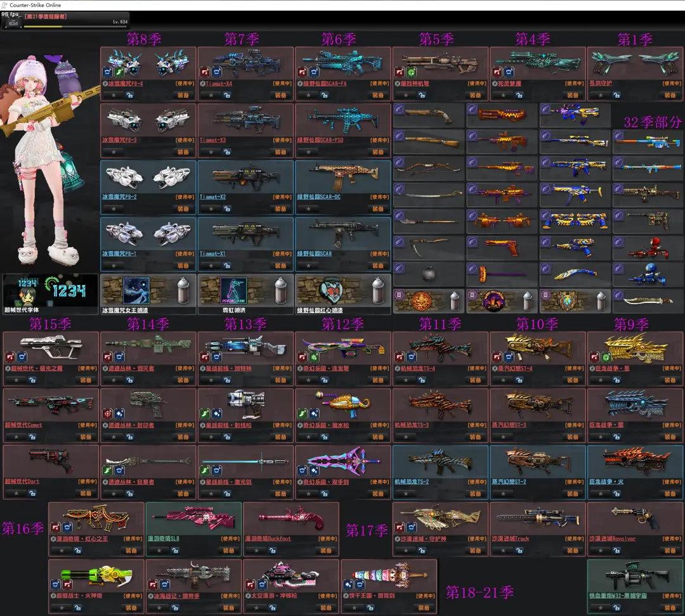Click the 装备 button for 超械世代Dart
The image size is (685, 616).
click(x=86, y=494)
